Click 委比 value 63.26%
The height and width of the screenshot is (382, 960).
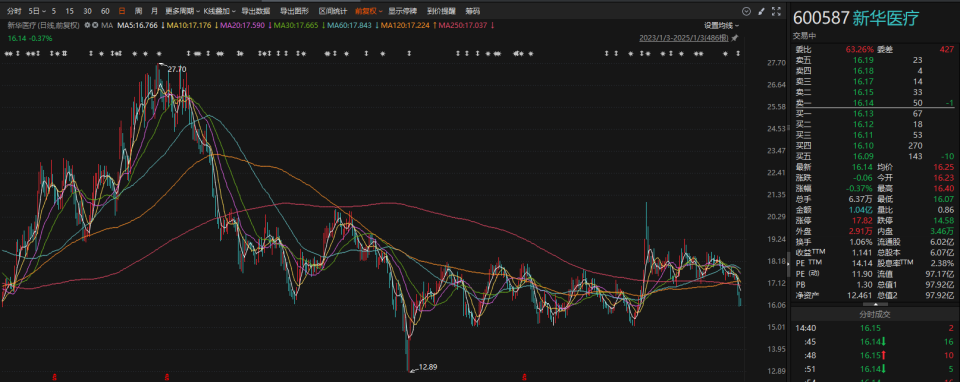[860, 49]
